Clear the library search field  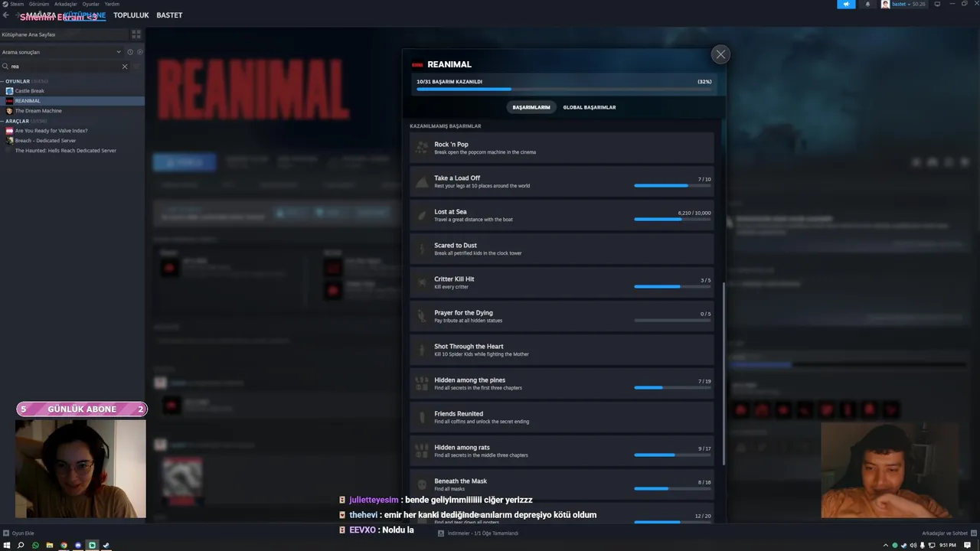point(125,67)
